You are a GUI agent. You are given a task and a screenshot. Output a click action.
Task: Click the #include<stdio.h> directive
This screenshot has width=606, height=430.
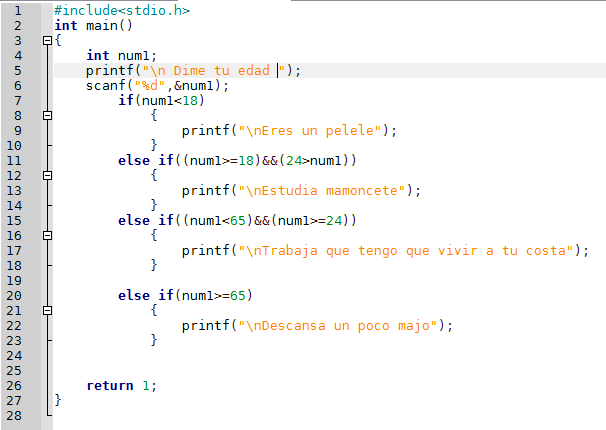[122, 10]
